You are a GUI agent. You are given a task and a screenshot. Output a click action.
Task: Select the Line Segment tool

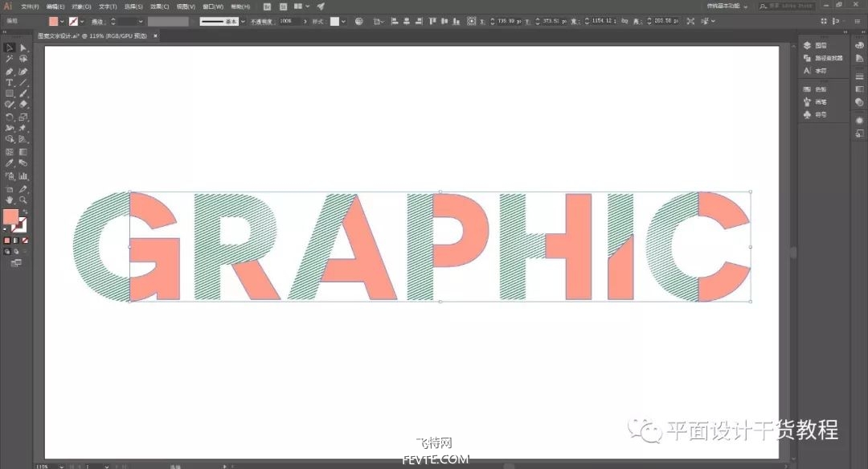(x=23, y=83)
